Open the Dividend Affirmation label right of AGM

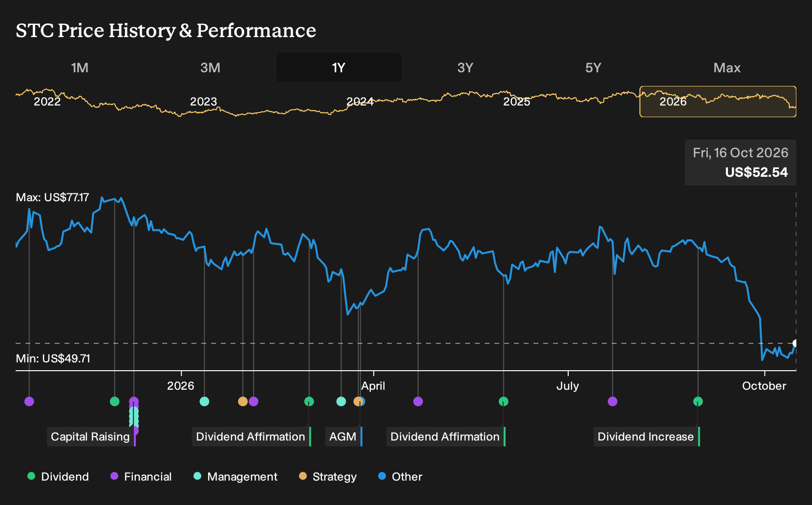tap(446, 437)
